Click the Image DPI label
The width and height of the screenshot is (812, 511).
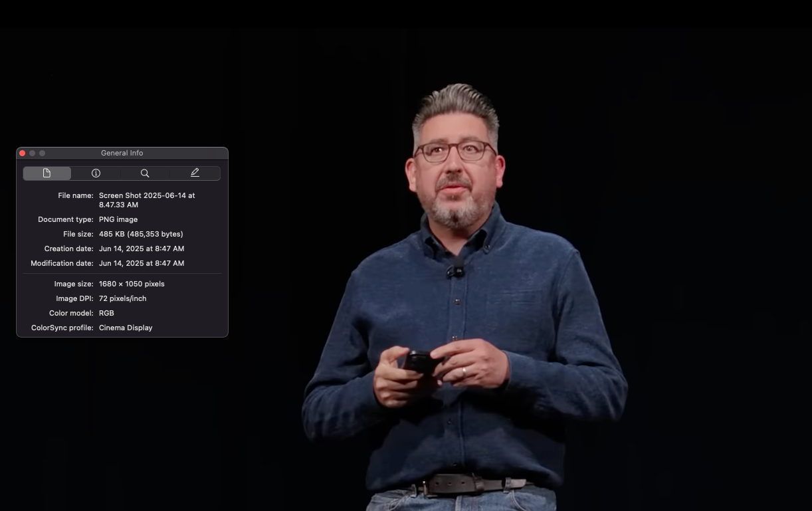pyautogui.click(x=74, y=298)
